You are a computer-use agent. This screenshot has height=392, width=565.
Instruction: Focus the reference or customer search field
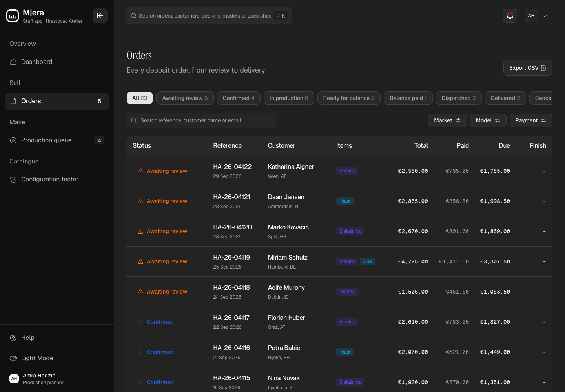tap(202, 120)
